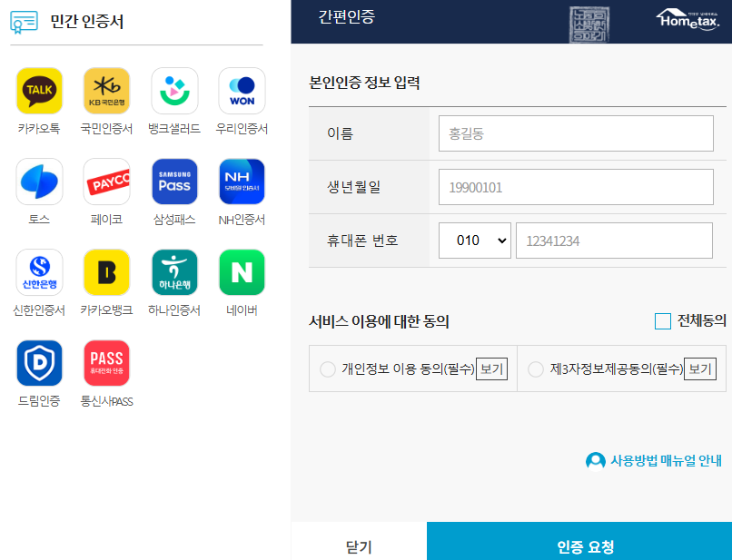
Task: Select 개인정보 이용 동의(필수) radio button
Action: pos(328,369)
